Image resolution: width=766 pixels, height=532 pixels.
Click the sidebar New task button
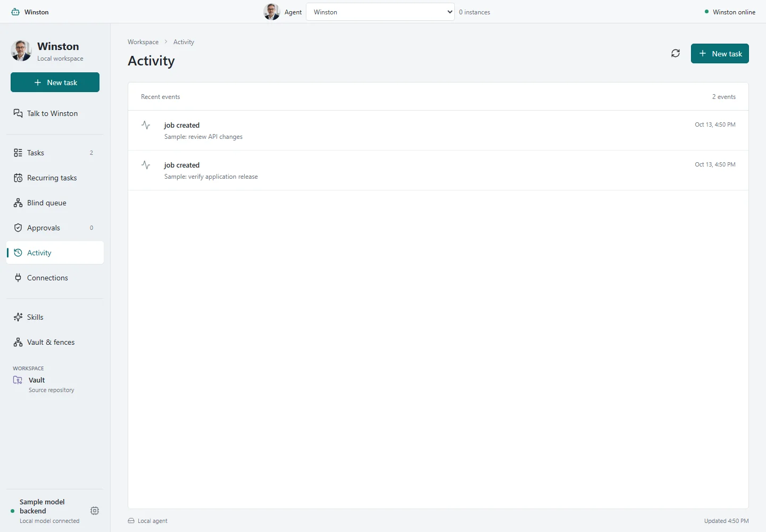pyautogui.click(x=55, y=82)
